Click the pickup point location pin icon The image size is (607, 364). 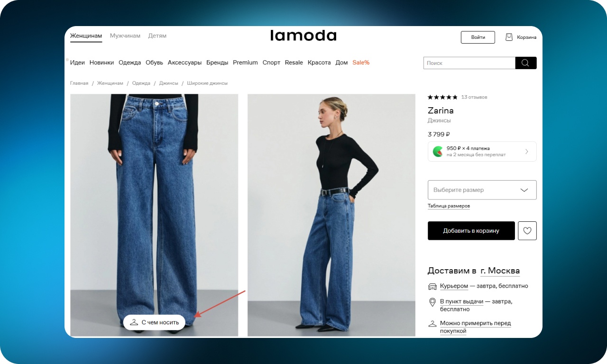pos(432,302)
